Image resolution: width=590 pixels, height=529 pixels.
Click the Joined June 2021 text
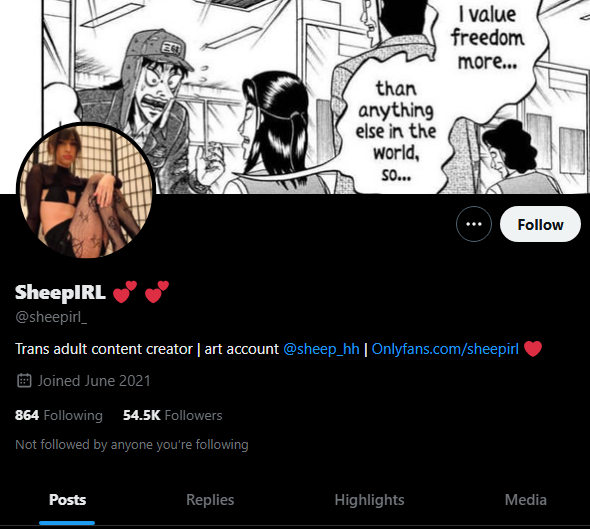[94, 381]
